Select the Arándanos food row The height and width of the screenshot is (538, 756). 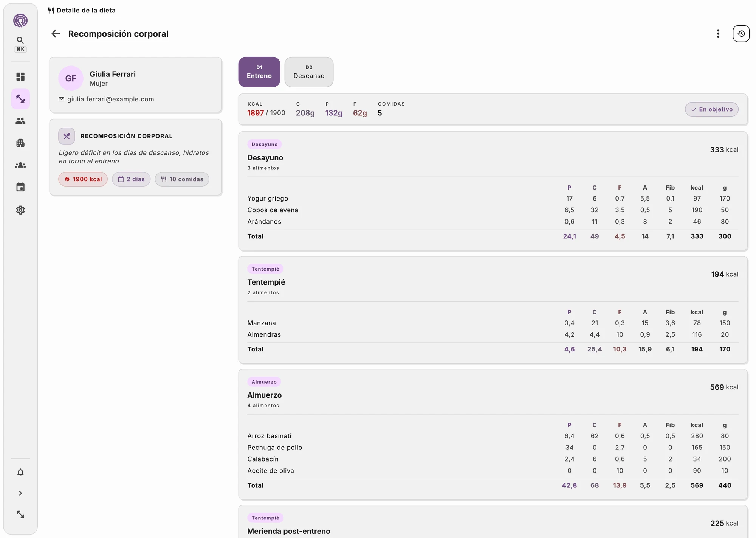(x=493, y=222)
